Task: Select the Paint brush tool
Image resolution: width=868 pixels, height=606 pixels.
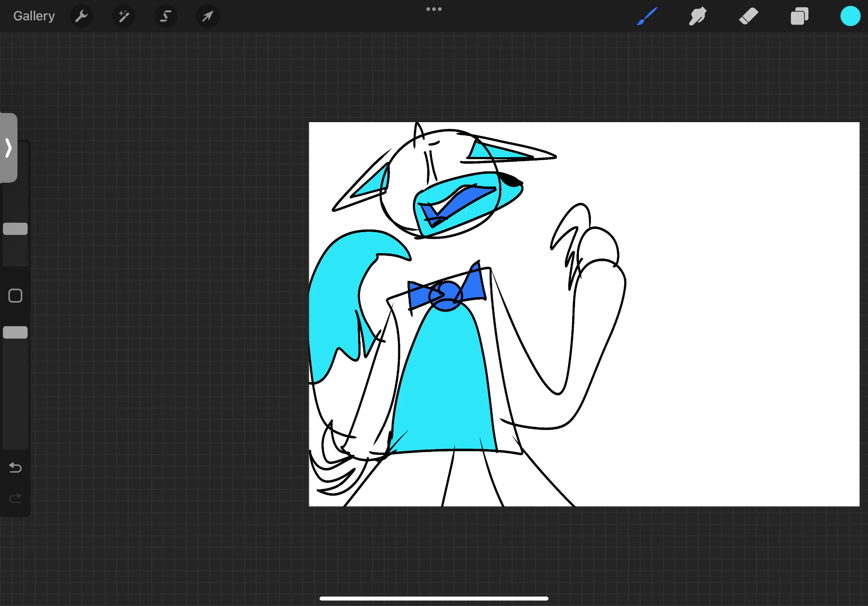Action: (647, 16)
